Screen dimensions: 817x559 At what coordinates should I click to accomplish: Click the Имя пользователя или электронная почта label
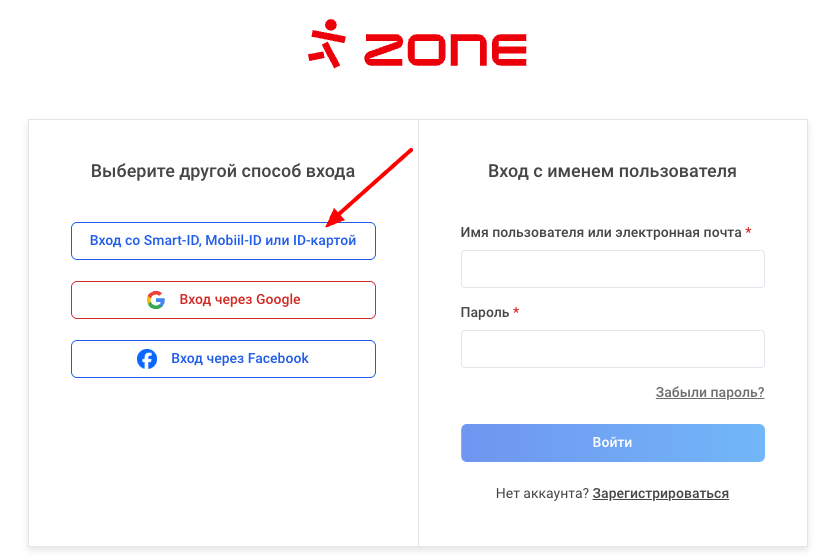coord(601,232)
